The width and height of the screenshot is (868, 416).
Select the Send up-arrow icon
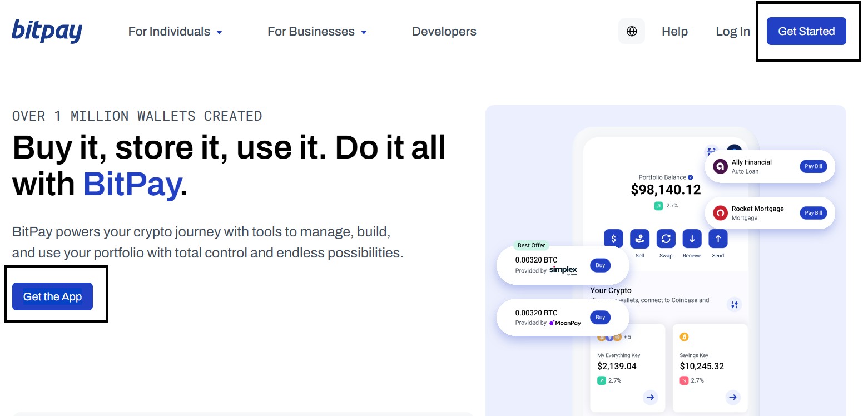coord(718,239)
